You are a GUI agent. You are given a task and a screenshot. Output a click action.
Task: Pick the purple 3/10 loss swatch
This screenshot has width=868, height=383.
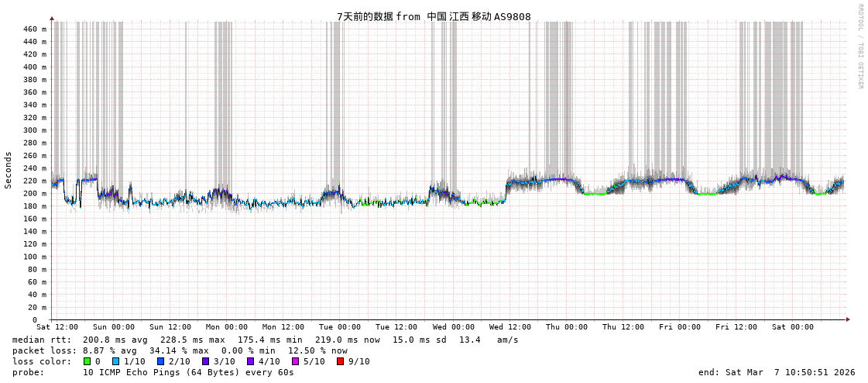coord(206,361)
